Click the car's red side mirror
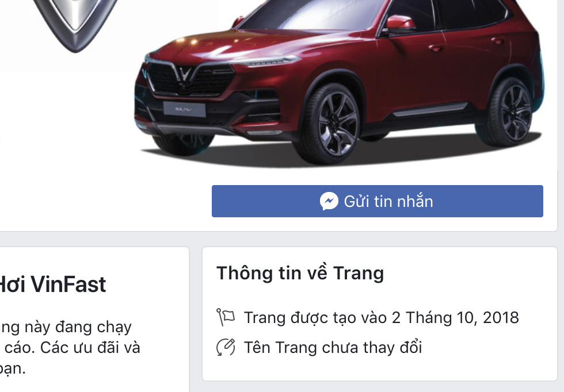The height and width of the screenshot is (392, 564). click(x=401, y=24)
